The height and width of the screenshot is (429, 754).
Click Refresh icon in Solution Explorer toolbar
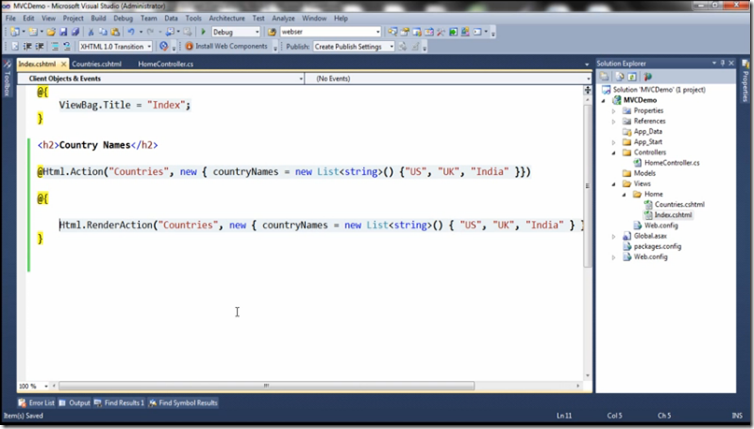632,76
